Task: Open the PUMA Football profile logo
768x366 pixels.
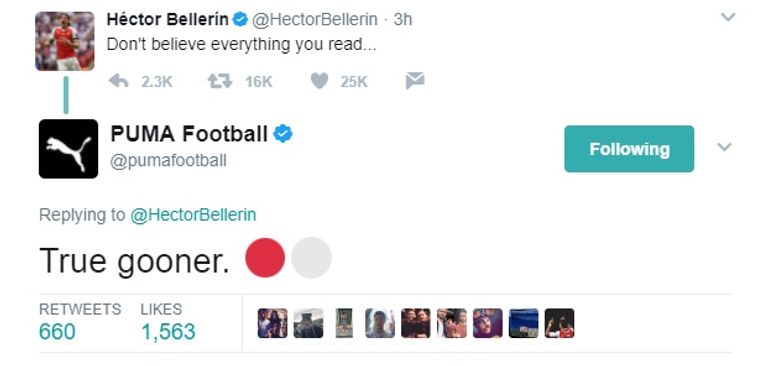Action: coord(68,148)
